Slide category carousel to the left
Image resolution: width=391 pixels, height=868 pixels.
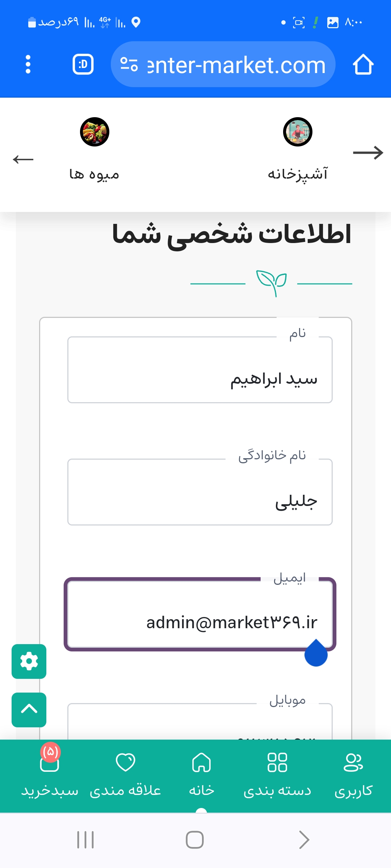point(23,159)
